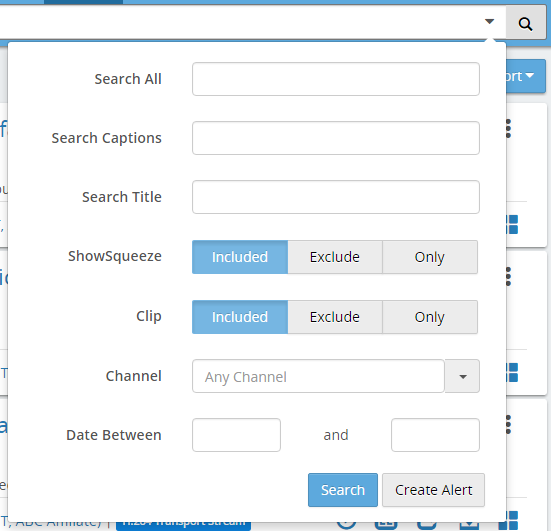Click the Create Alert button
The image size is (551, 531).
point(433,490)
